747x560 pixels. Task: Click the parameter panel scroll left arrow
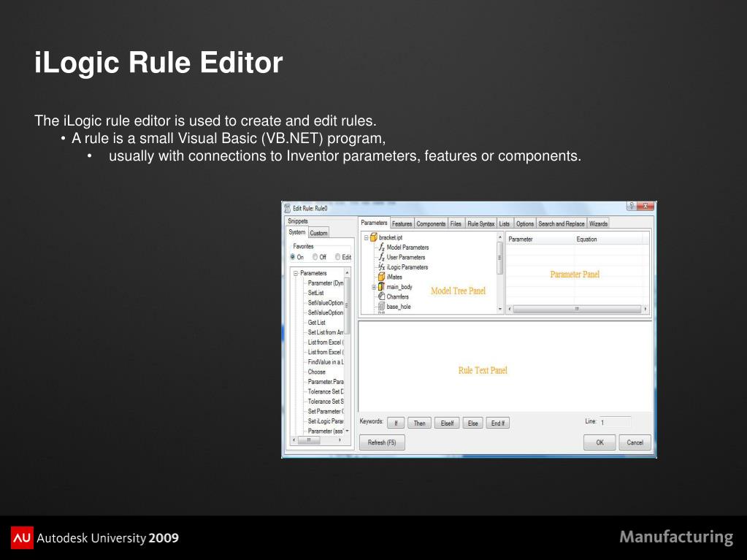click(510, 309)
